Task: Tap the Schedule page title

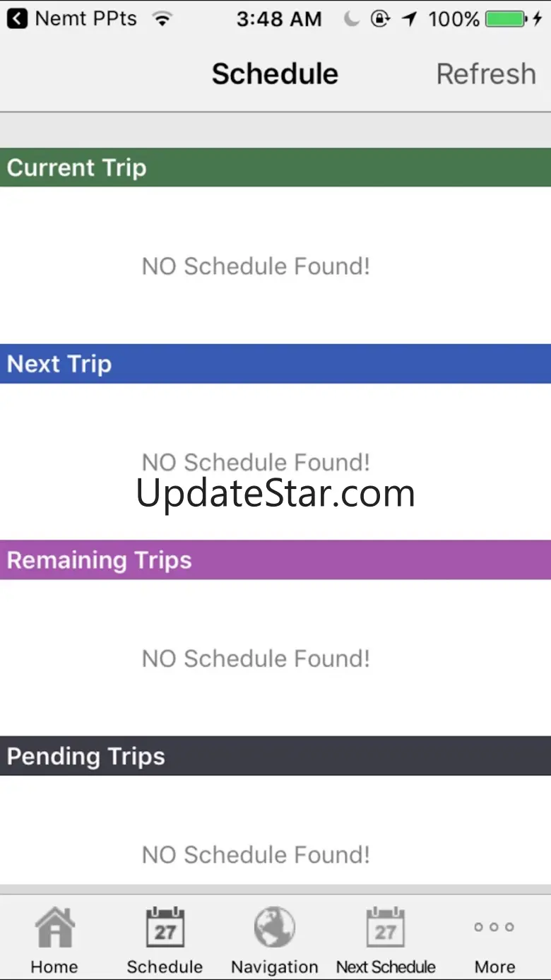Action: point(275,73)
